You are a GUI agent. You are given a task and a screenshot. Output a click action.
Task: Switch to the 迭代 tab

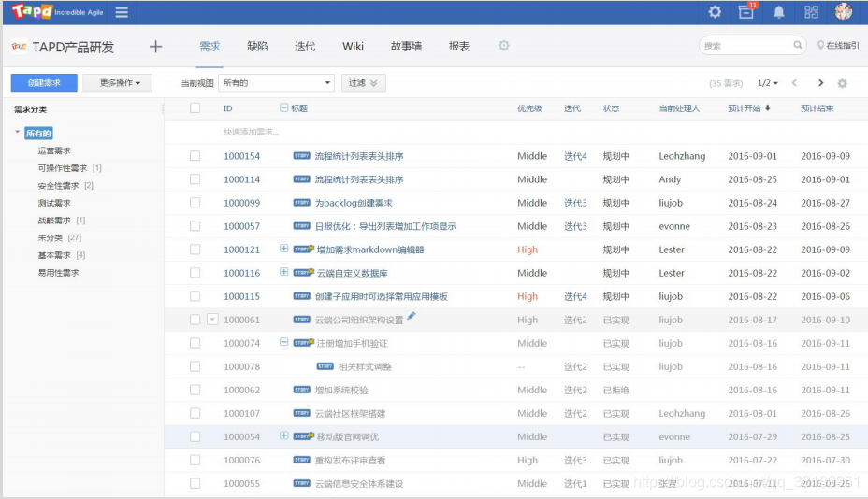305,47
